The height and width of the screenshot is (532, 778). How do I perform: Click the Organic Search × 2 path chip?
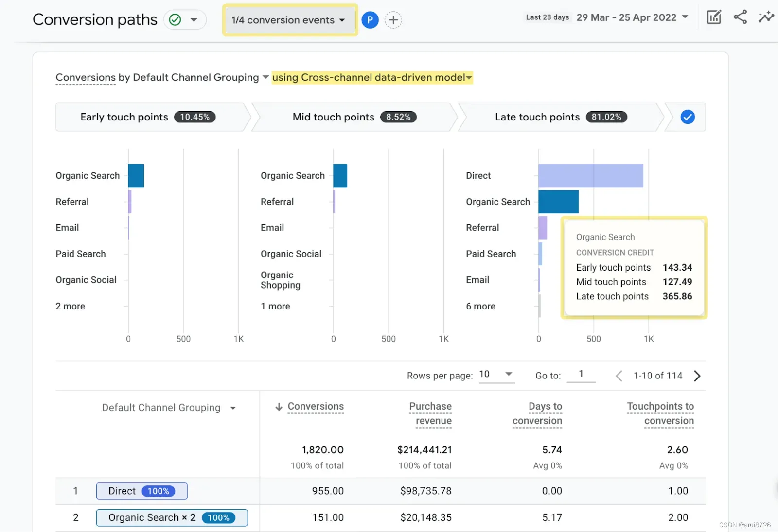(172, 518)
